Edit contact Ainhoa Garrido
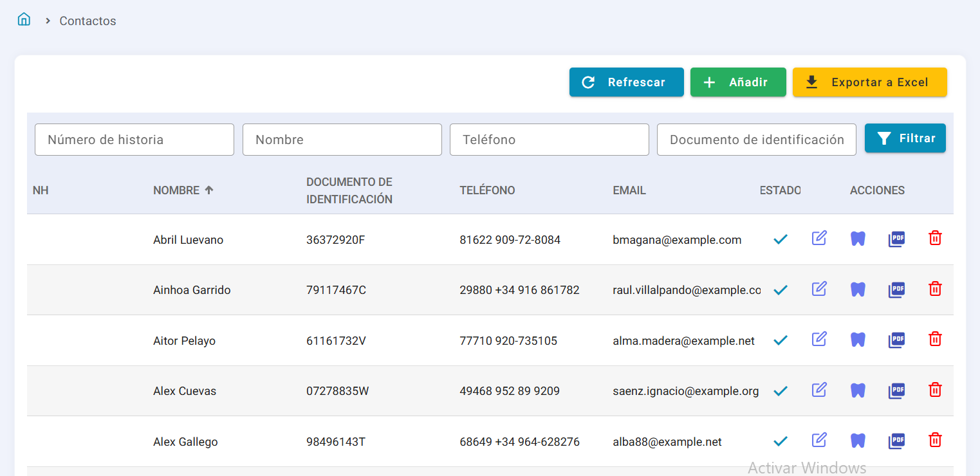This screenshot has width=980, height=476. (x=819, y=289)
